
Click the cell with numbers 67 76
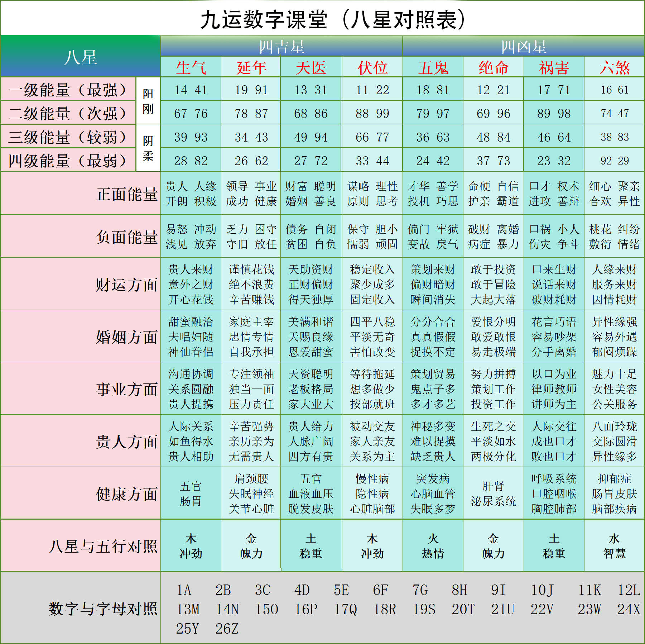(x=191, y=113)
